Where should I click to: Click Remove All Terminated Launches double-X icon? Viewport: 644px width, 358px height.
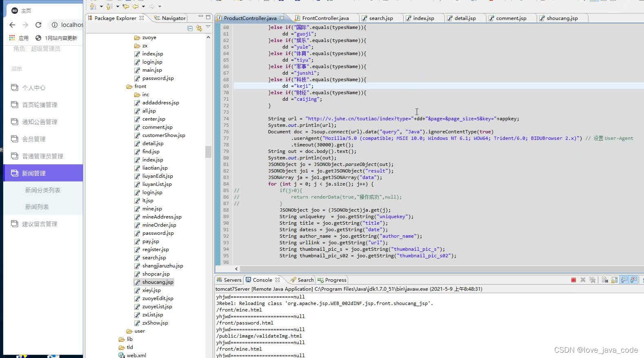coord(592,280)
